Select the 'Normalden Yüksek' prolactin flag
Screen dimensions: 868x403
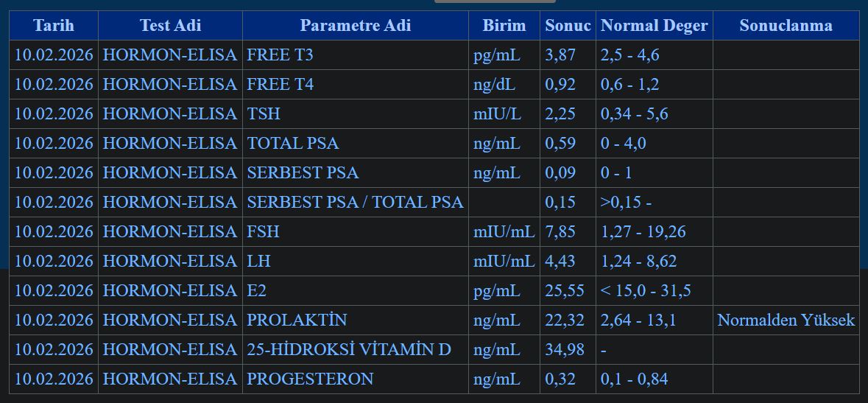[x=786, y=320]
